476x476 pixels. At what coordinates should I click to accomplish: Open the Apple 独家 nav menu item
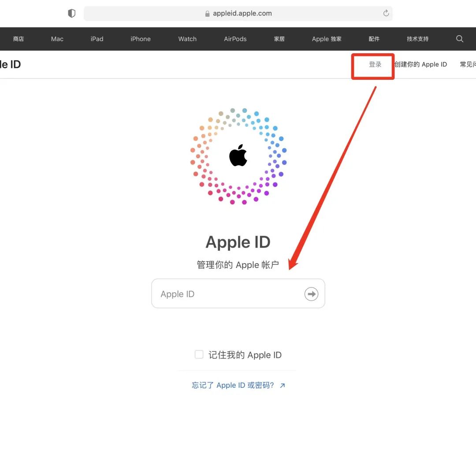[327, 39]
